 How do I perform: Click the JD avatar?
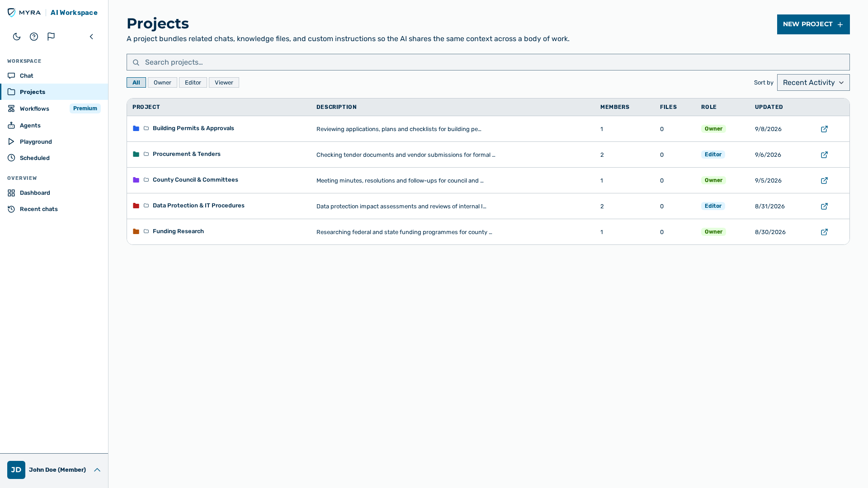pyautogui.click(x=16, y=470)
